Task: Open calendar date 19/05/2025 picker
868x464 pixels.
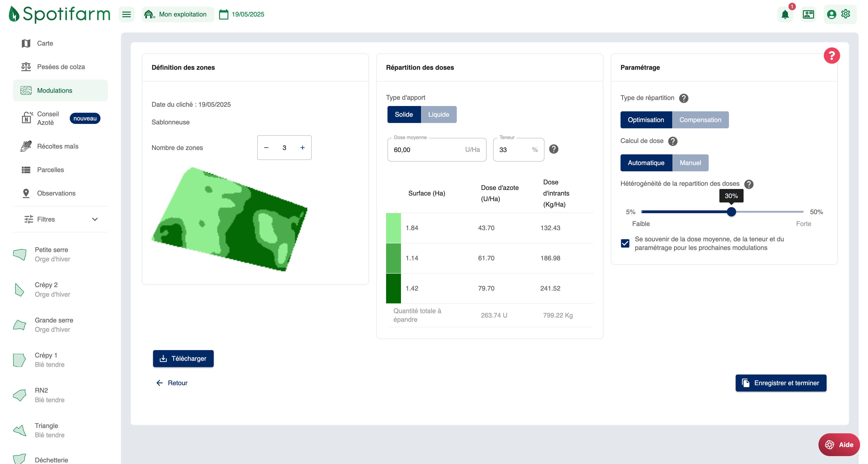Action: coord(242,14)
